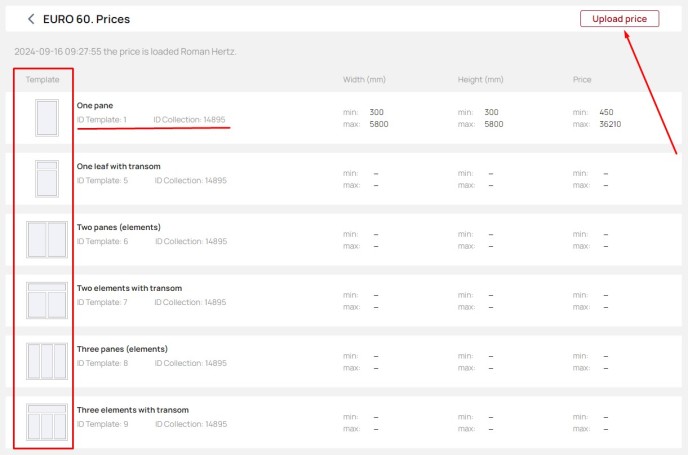Image resolution: width=688 pixels, height=455 pixels.
Task: Select the Three panes (elements) template icon
Action: click(x=47, y=361)
